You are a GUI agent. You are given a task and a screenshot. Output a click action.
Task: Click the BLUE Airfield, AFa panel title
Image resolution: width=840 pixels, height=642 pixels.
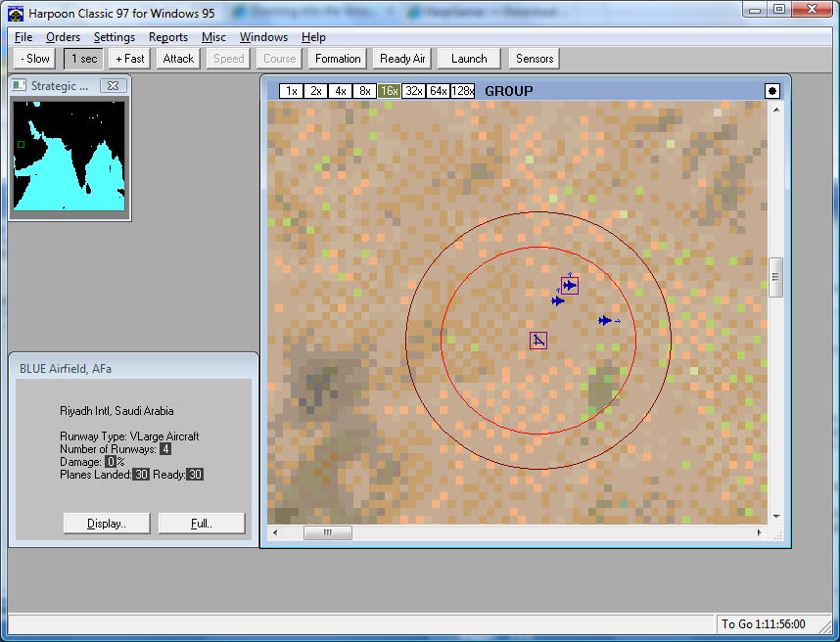coord(66,369)
